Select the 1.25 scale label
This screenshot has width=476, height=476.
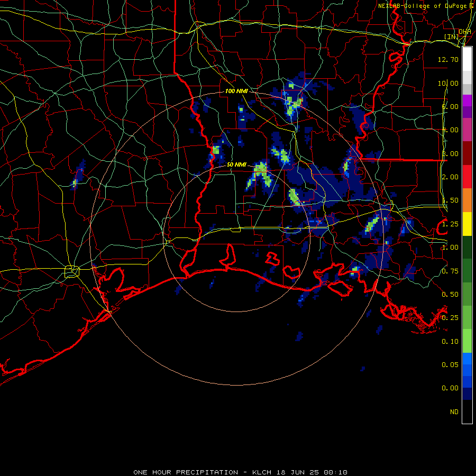coord(450,224)
